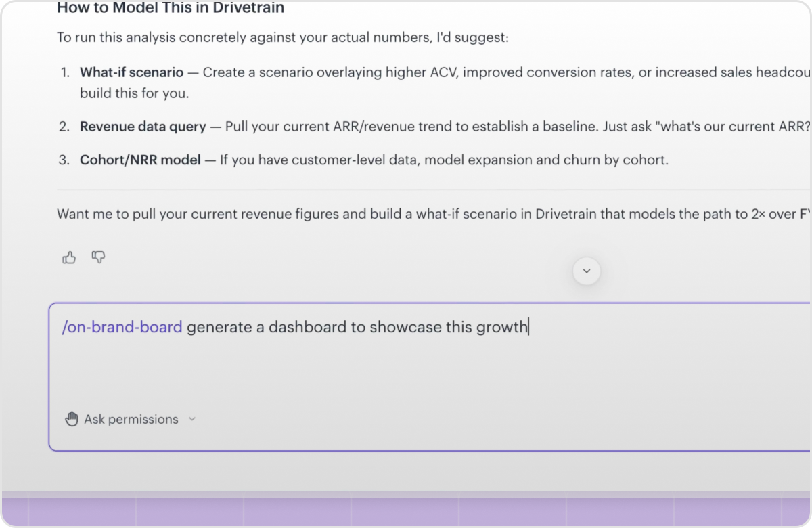The image size is (812, 528).
Task: Click the thumbs down feedback icon
Action: [99, 257]
